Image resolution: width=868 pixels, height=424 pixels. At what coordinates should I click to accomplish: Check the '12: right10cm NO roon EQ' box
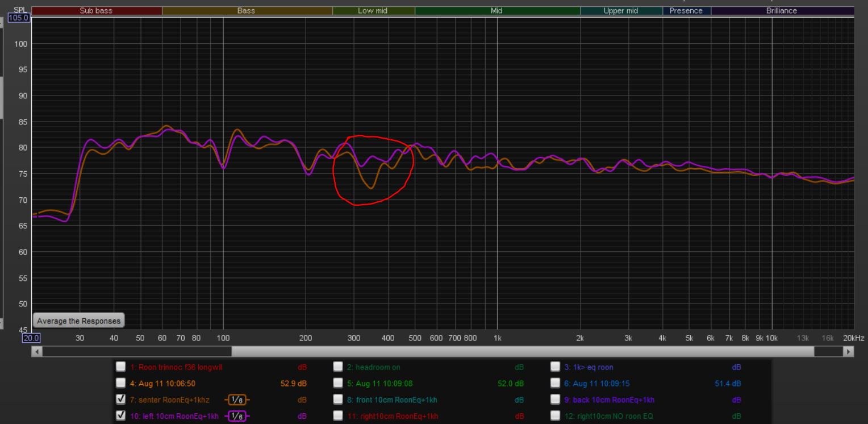point(556,417)
